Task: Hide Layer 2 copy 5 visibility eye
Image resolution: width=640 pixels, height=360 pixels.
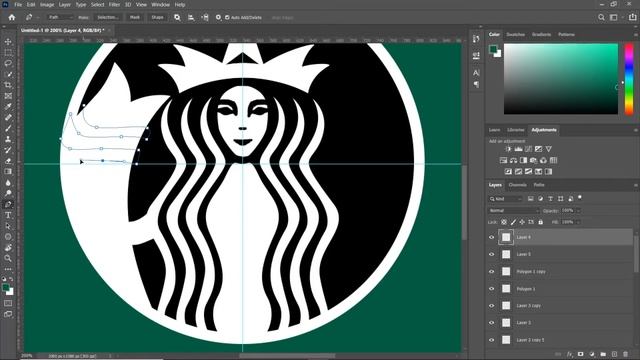Action: tap(491, 340)
